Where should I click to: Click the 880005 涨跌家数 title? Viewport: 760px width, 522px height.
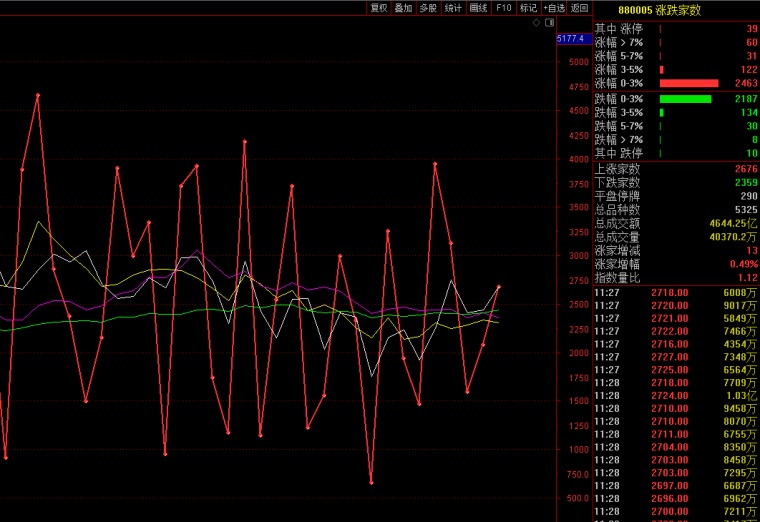[659, 10]
